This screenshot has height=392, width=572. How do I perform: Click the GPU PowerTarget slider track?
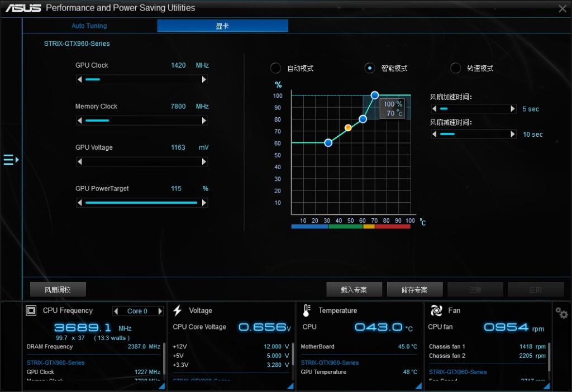[x=141, y=203]
